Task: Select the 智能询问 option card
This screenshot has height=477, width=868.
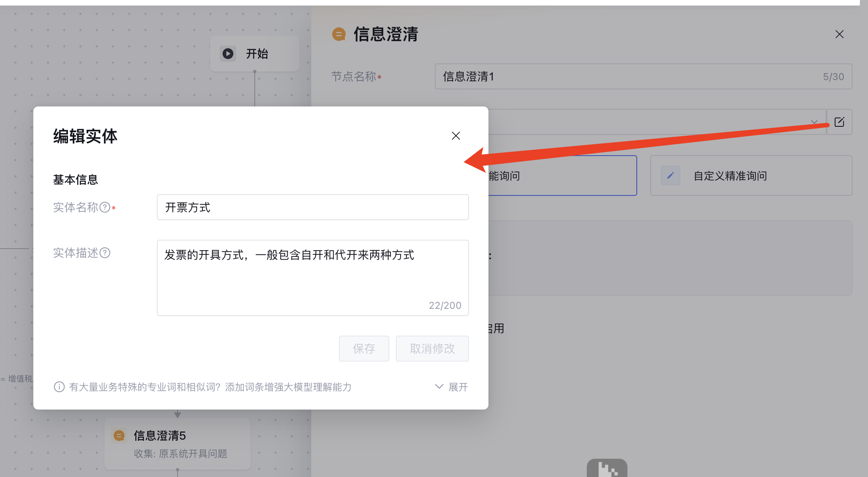Action: pos(561,176)
